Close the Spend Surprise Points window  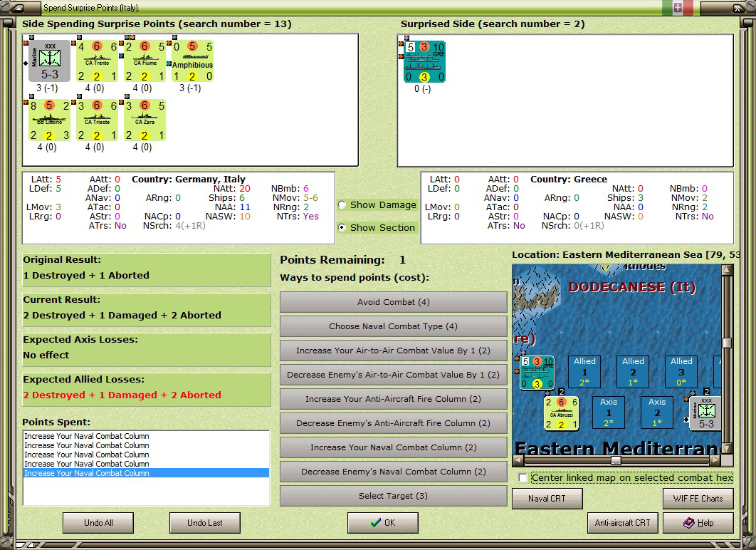point(738,9)
